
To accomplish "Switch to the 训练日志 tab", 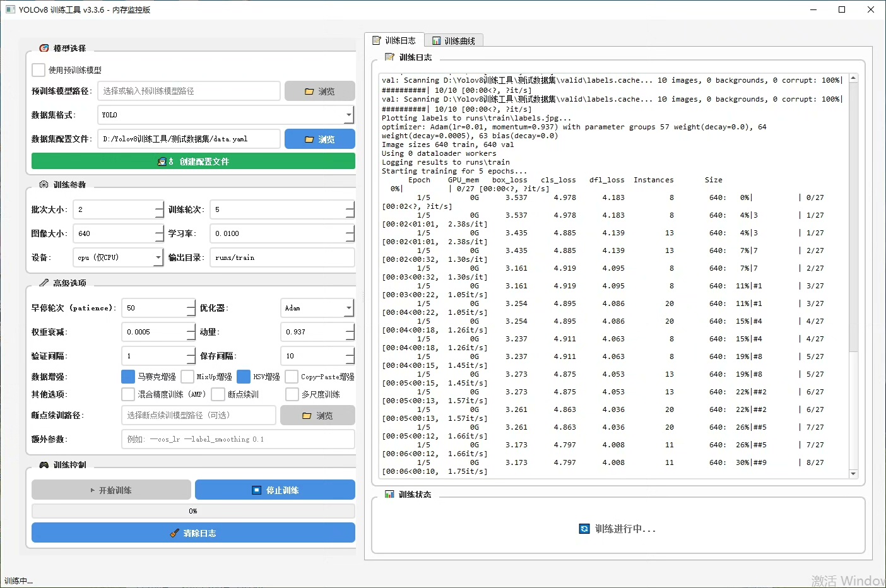I will [394, 40].
